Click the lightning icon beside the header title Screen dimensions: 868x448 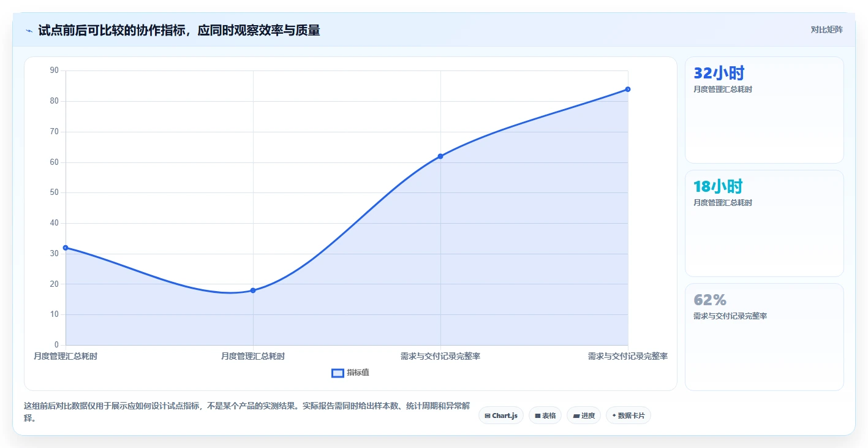[x=29, y=31]
